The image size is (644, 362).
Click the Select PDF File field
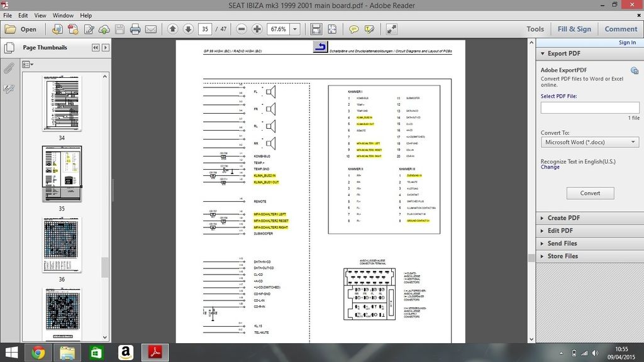click(590, 107)
